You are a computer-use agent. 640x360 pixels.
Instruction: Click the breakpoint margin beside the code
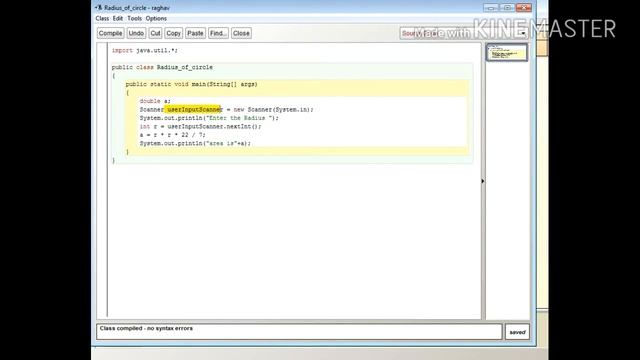(102, 180)
